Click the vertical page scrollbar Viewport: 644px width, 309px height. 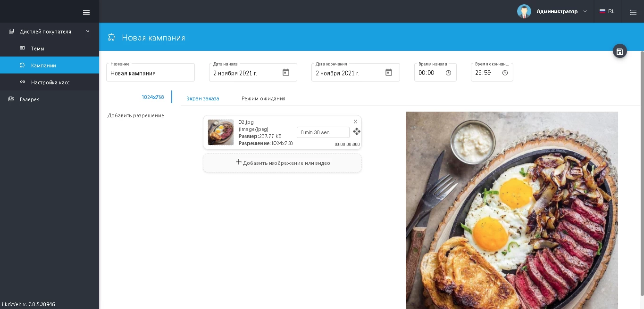pyautogui.click(x=641, y=173)
